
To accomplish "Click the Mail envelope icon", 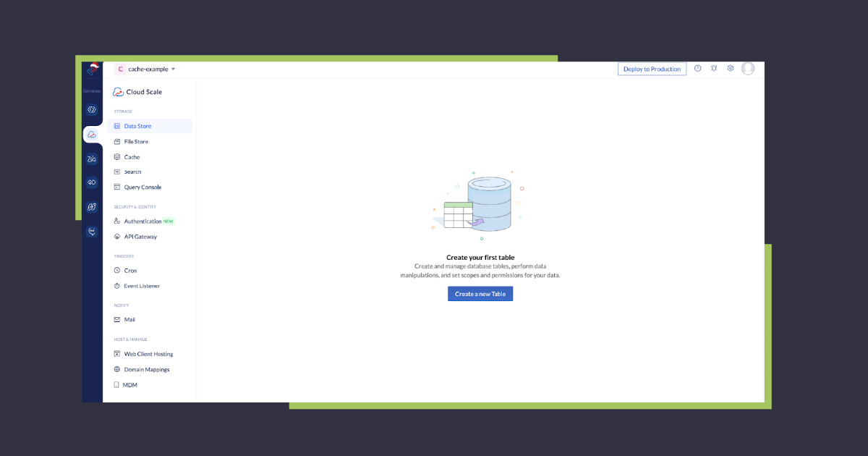I will point(117,320).
